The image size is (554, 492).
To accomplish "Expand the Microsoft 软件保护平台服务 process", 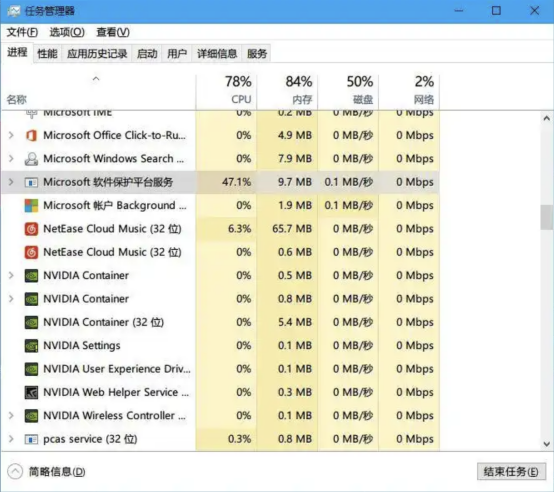I will tap(11, 182).
